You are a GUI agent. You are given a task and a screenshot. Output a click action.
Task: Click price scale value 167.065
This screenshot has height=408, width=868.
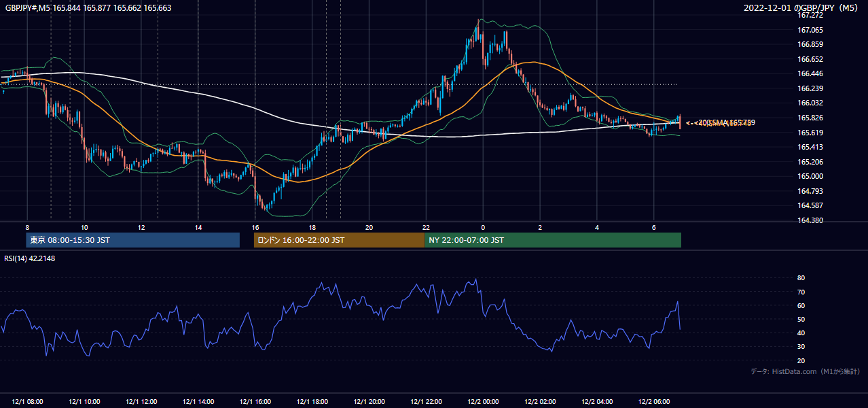[x=810, y=30]
